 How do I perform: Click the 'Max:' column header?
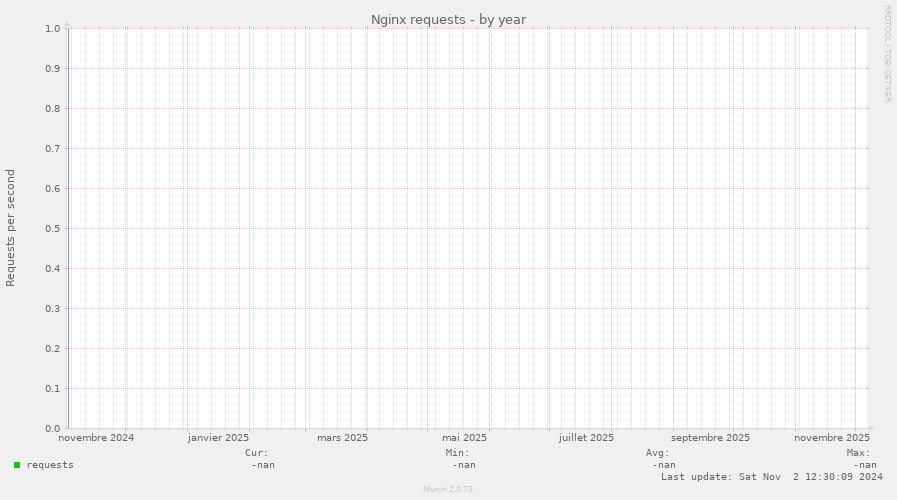[x=859, y=453]
